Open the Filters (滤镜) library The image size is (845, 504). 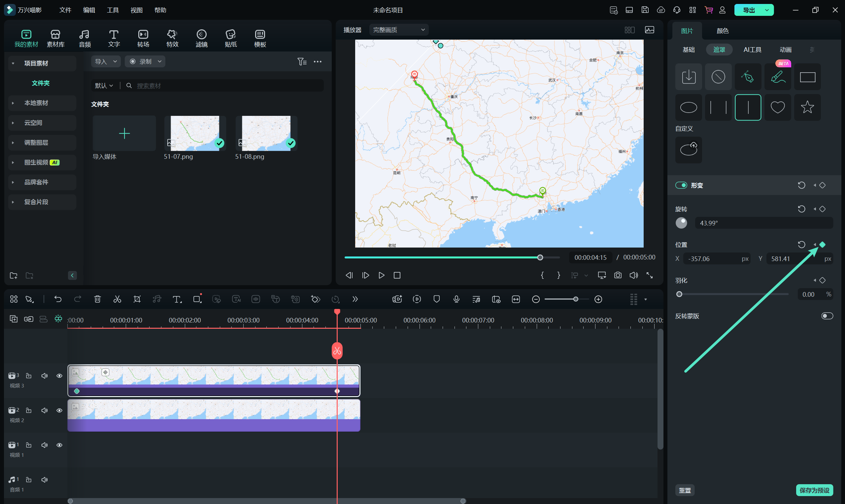201,38
